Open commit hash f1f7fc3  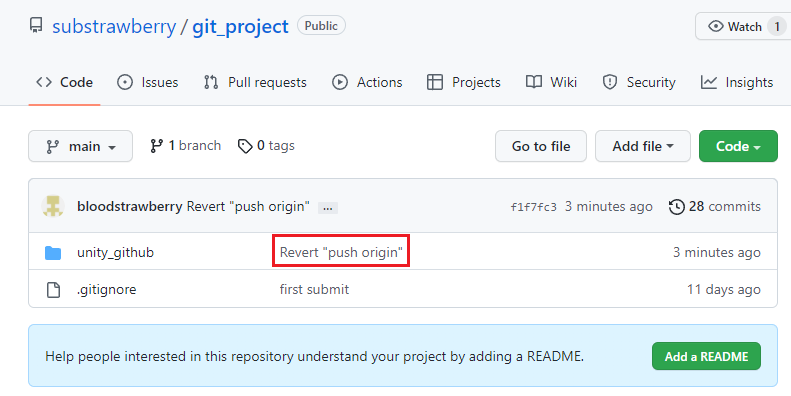coord(534,207)
